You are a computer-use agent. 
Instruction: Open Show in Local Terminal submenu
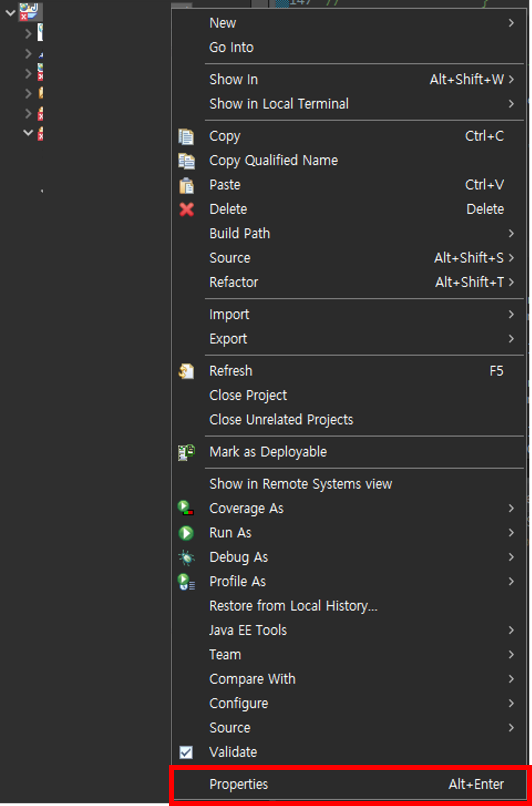[349, 104]
